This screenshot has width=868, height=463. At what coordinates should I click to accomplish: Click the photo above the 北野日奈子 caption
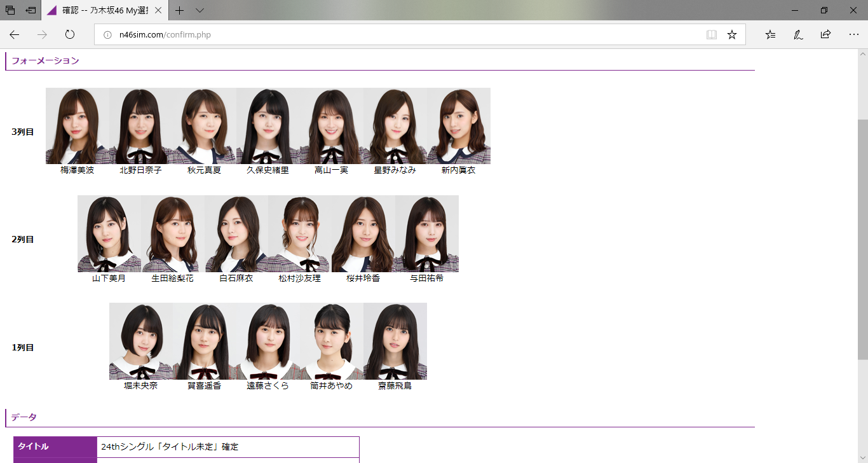[141, 126]
